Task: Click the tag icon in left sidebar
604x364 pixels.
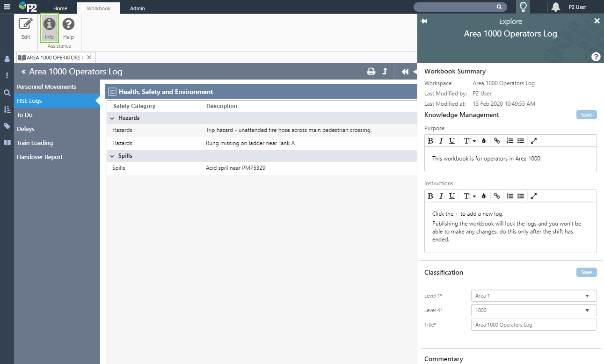Action: pyautogui.click(x=7, y=126)
